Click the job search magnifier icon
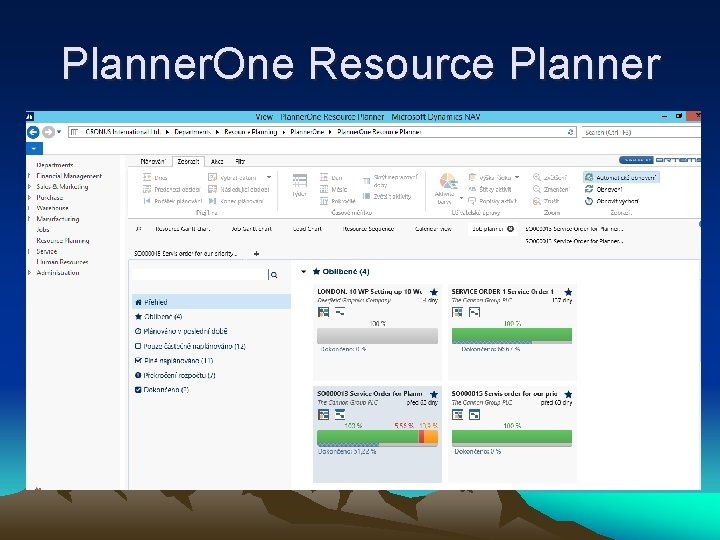This screenshot has height=540, width=720. 274,275
